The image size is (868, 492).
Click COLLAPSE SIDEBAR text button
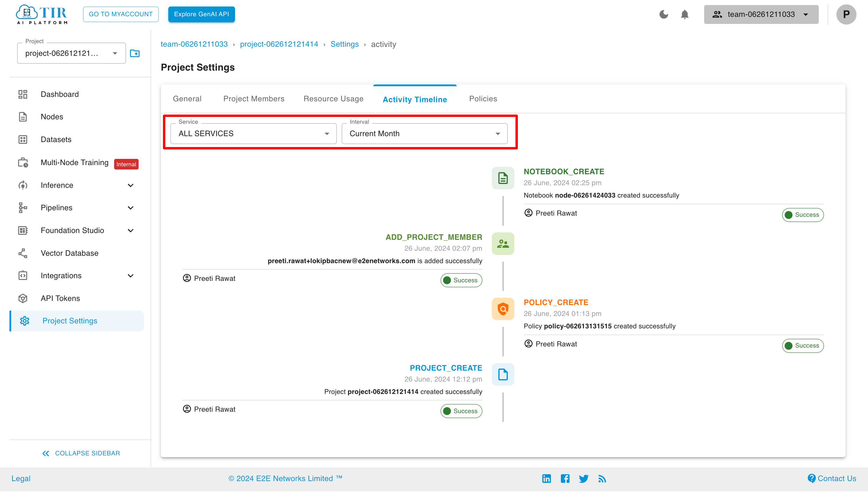coord(87,454)
